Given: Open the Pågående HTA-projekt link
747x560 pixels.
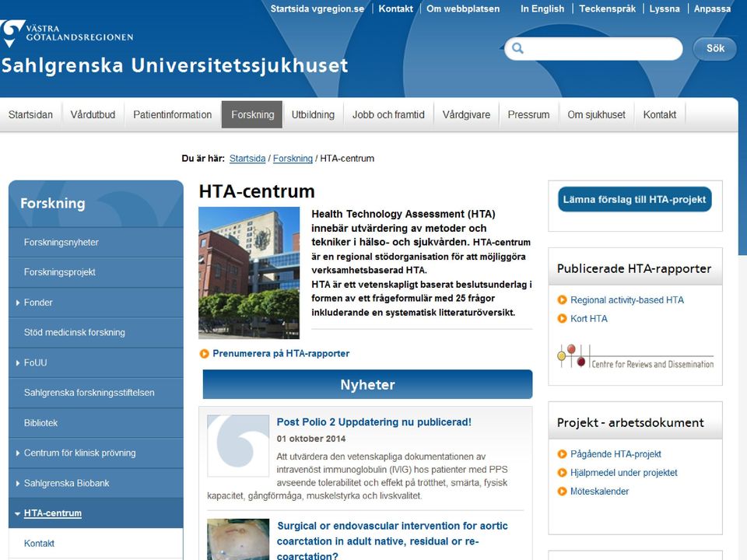Looking at the screenshot, I should (x=615, y=453).
